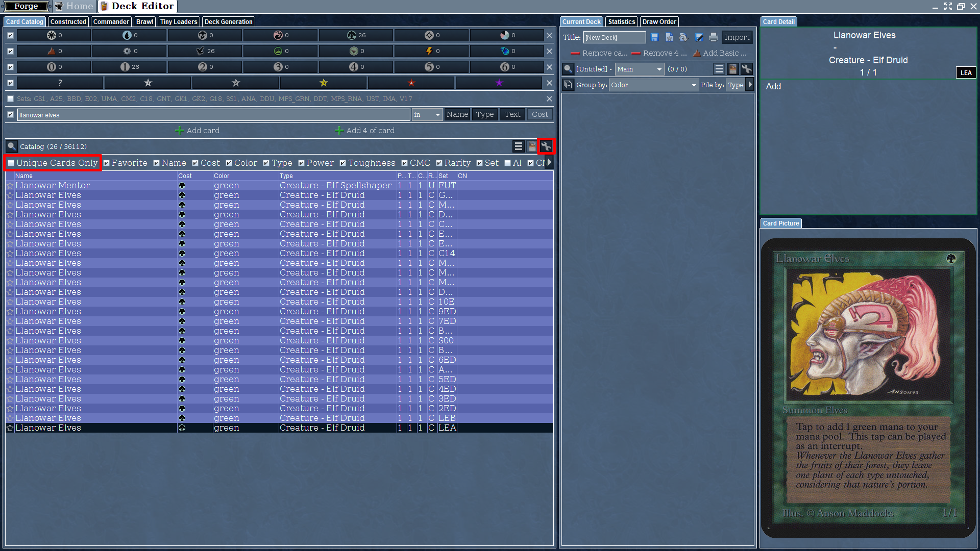The image size is (980, 551).
Task: Switch to the Deck Generation tab
Action: (x=229, y=22)
